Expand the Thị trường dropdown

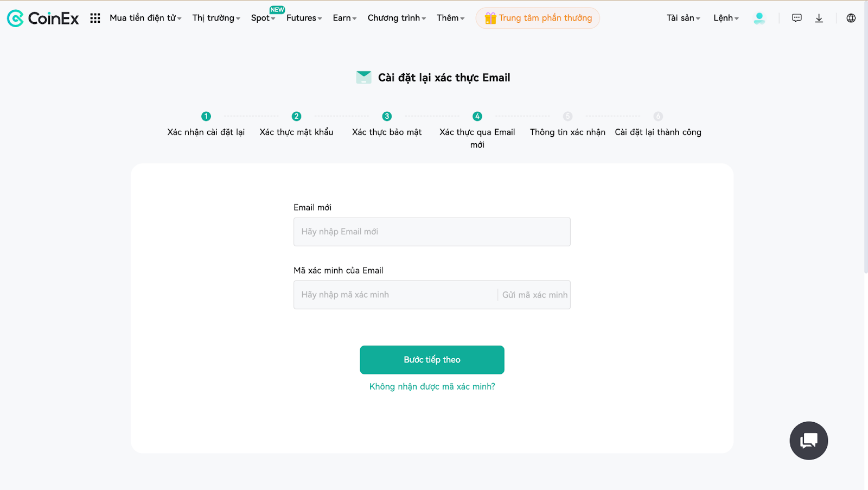(216, 18)
